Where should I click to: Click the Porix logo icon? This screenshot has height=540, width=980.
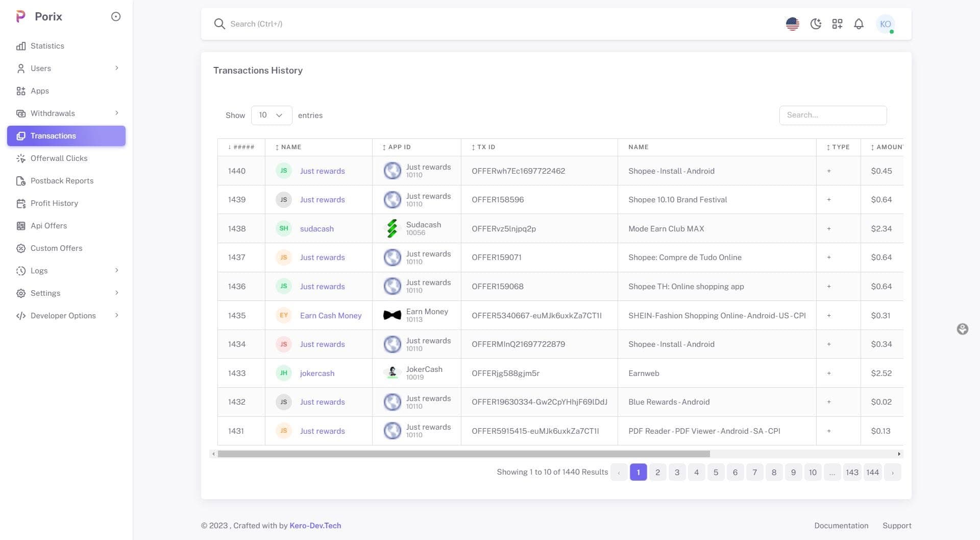click(x=20, y=16)
